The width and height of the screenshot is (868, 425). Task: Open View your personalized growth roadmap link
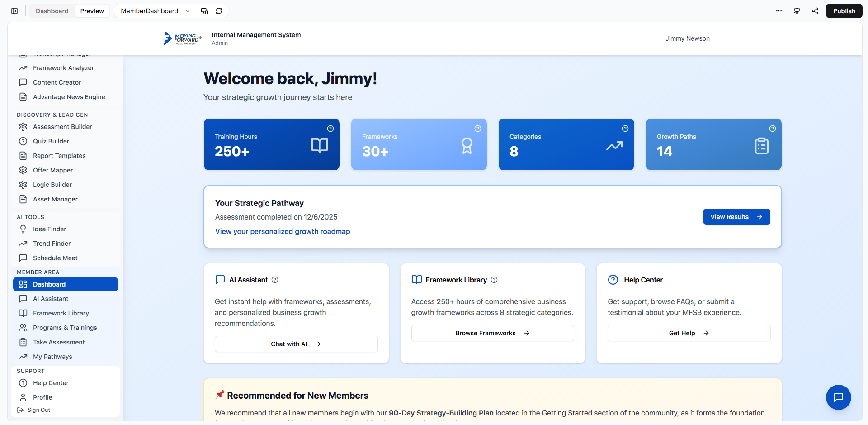(283, 231)
